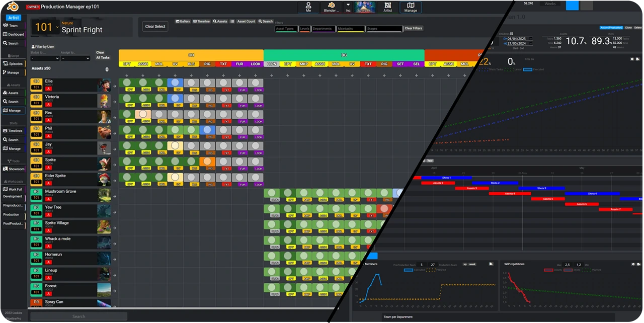644x323 pixels.
Task: Click the Clear Select button
Action: point(155,27)
